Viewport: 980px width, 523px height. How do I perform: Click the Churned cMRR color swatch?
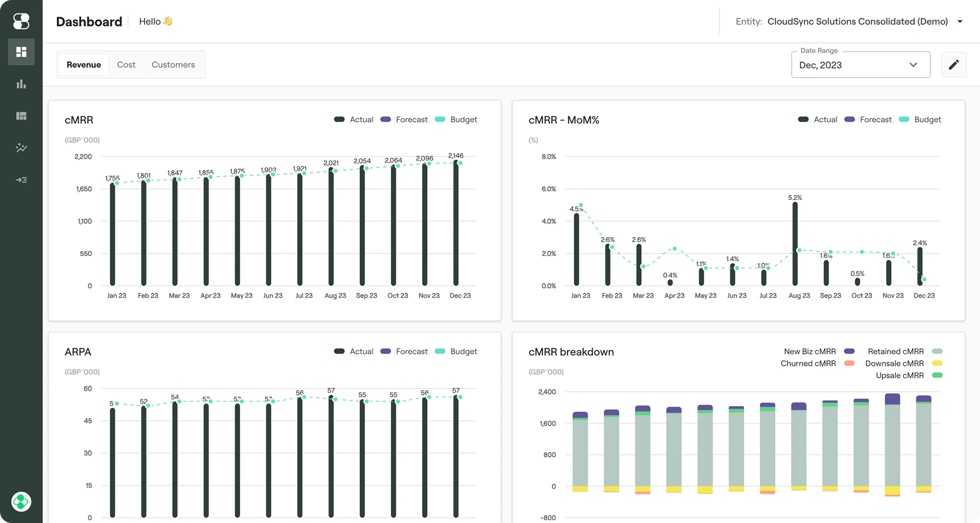pos(849,364)
